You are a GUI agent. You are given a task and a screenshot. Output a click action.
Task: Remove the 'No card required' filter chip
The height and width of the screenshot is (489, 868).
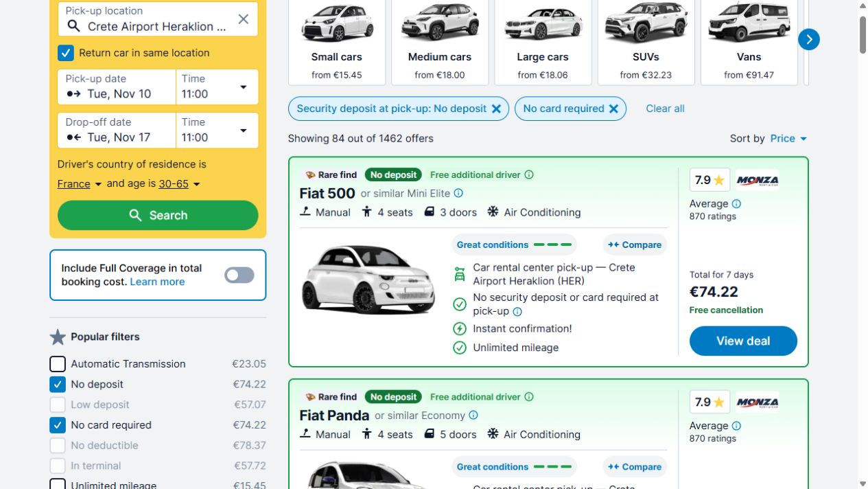pos(613,109)
